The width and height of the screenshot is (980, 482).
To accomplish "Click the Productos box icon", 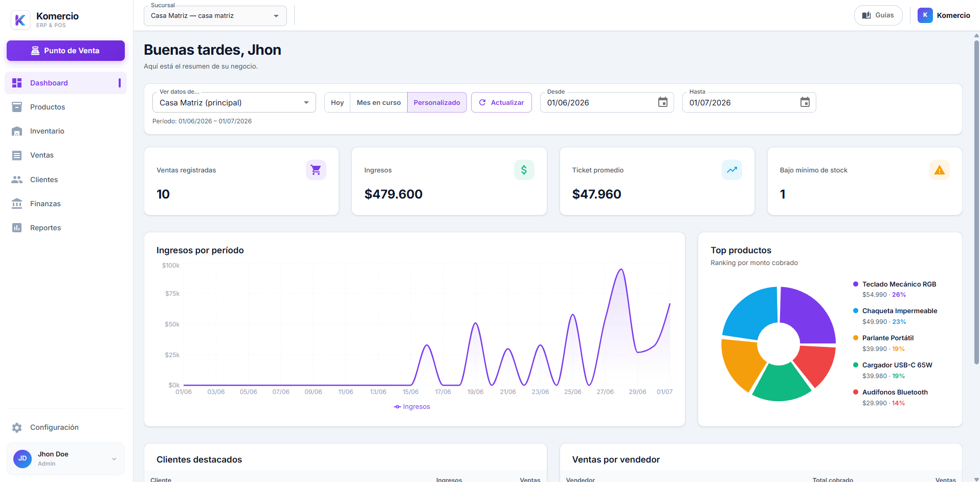I will tap(17, 107).
